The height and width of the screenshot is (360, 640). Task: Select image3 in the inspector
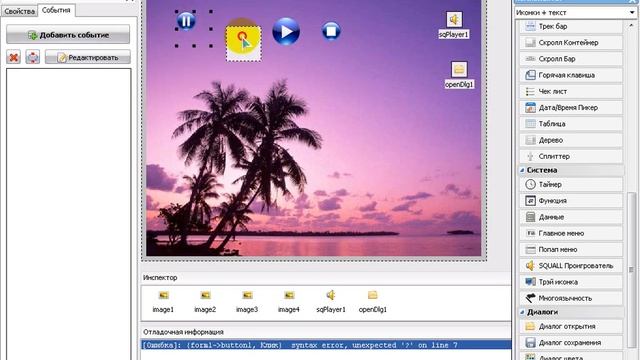tap(247, 302)
